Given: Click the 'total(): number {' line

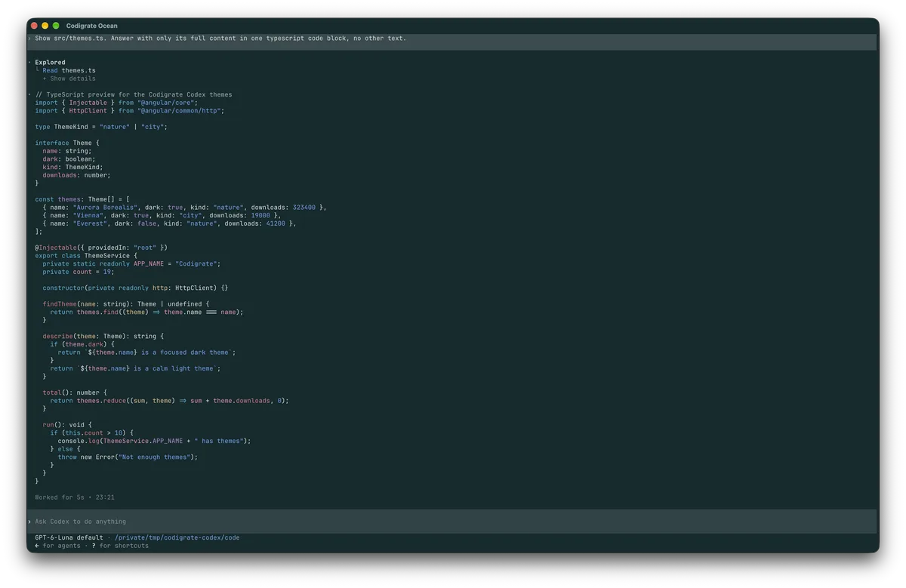Looking at the screenshot, I should (x=75, y=393).
